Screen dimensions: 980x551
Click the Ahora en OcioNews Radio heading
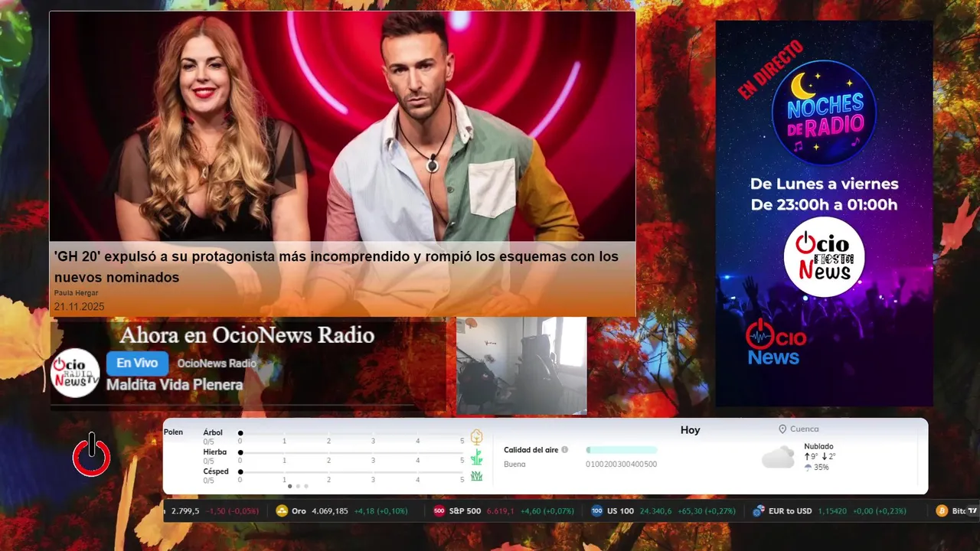tap(247, 335)
